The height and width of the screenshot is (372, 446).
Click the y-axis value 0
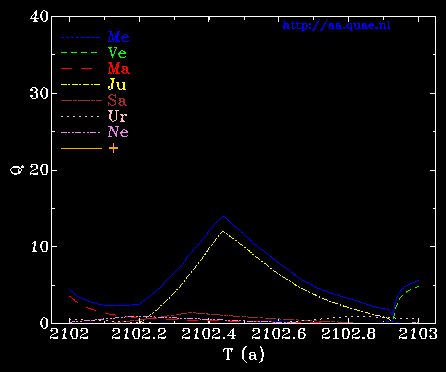tap(44, 323)
